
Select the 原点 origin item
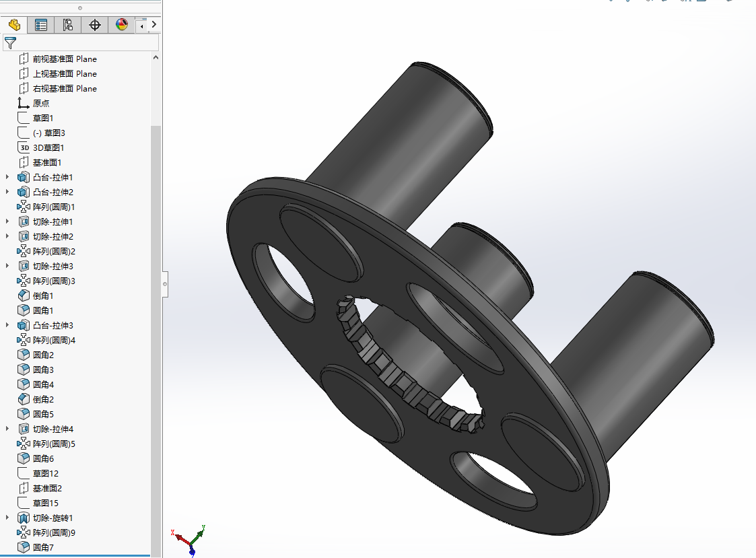coord(41,103)
